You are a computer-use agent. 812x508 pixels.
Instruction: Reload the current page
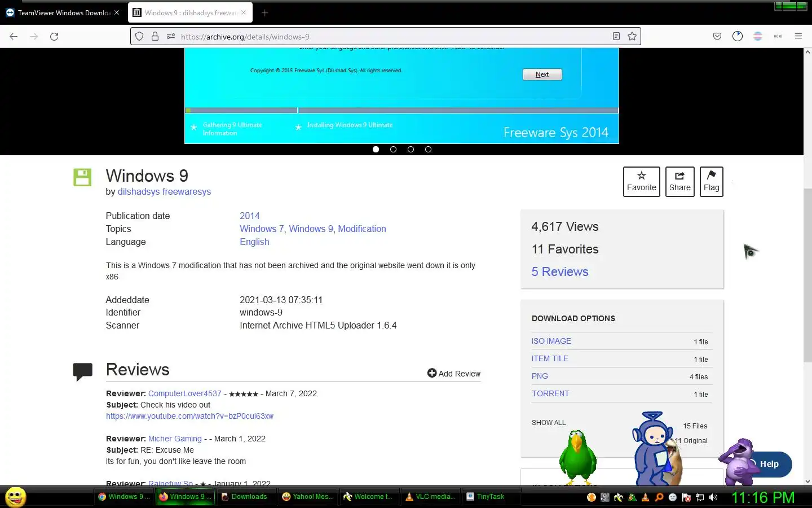54,36
